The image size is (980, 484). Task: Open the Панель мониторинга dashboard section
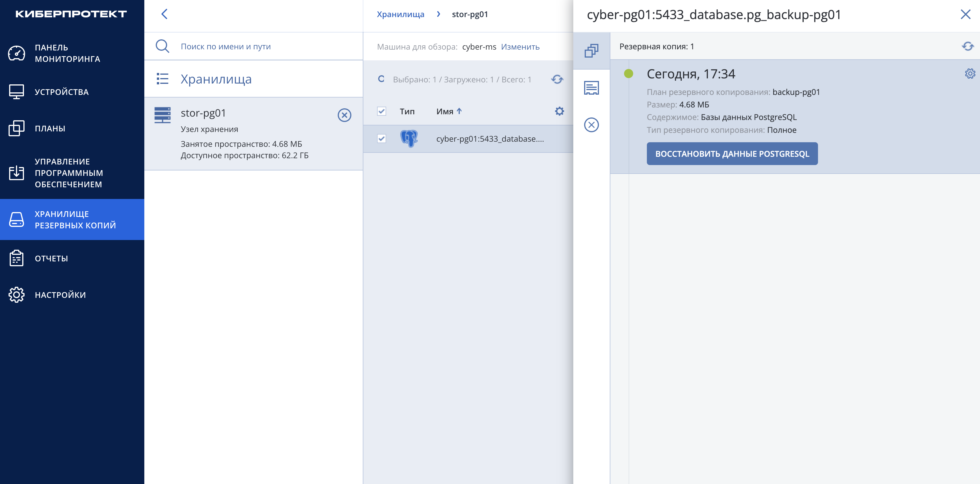click(x=72, y=53)
